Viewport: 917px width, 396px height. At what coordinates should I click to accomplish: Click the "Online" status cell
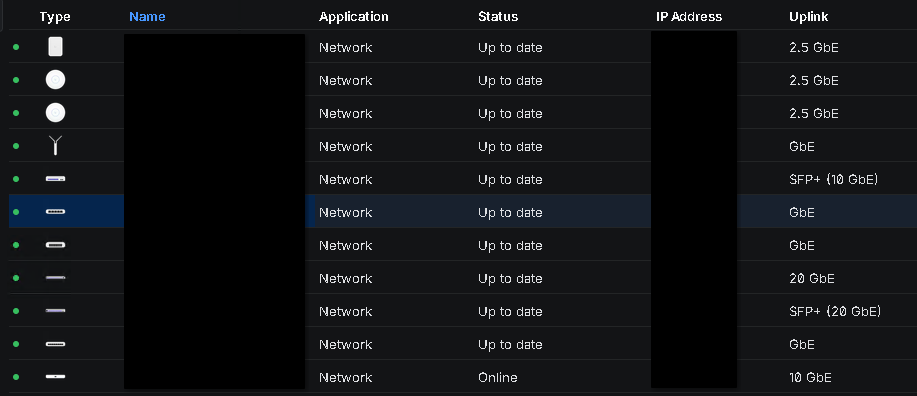pos(498,377)
